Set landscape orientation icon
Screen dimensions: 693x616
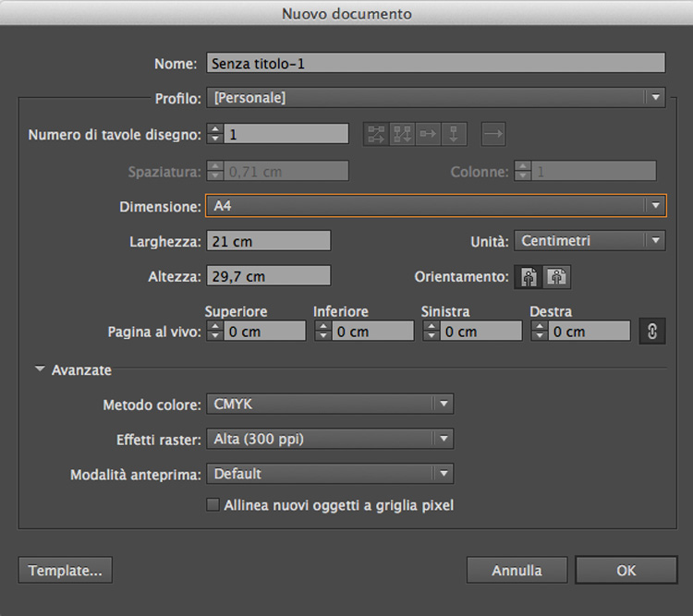[556, 276]
